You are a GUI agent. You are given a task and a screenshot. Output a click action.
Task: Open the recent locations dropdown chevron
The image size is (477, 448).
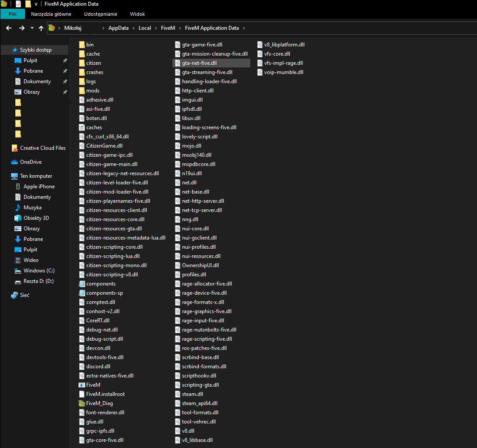point(32,28)
